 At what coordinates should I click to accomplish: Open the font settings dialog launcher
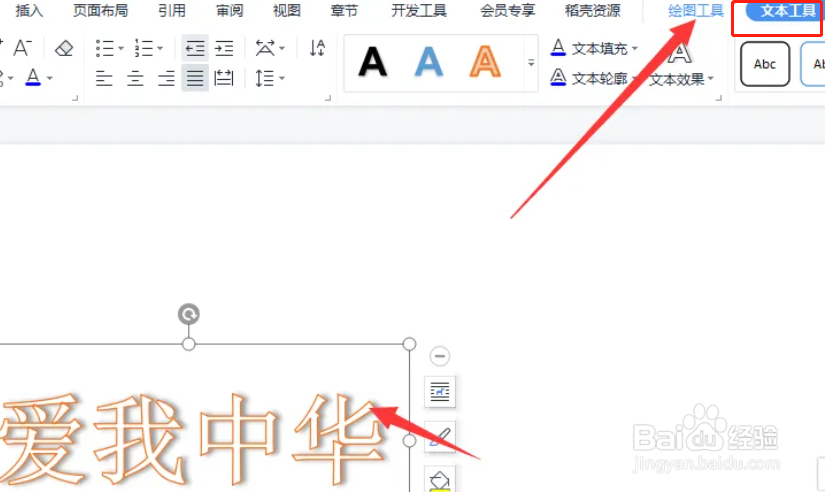(75, 97)
